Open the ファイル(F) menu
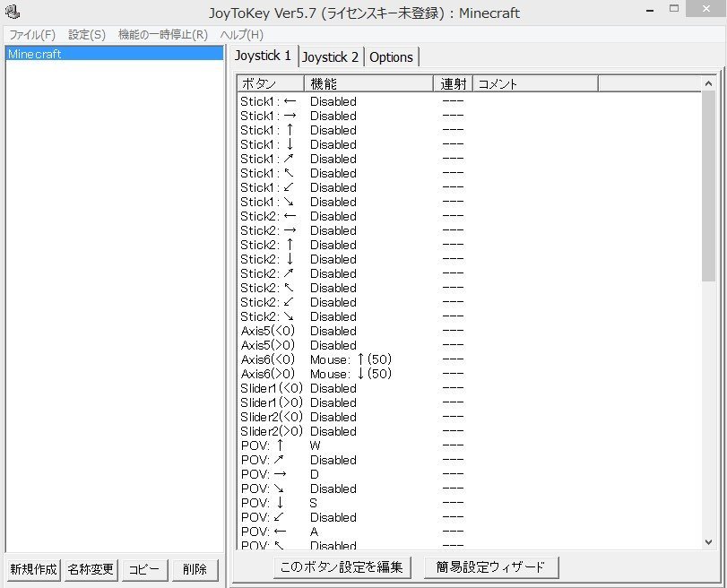This screenshot has width=727, height=588. click(x=31, y=35)
